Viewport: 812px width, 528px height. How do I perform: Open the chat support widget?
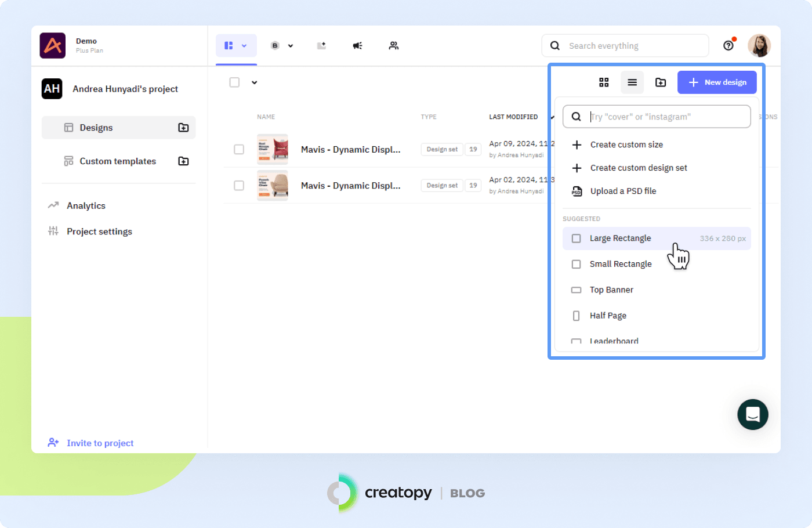click(753, 414)
